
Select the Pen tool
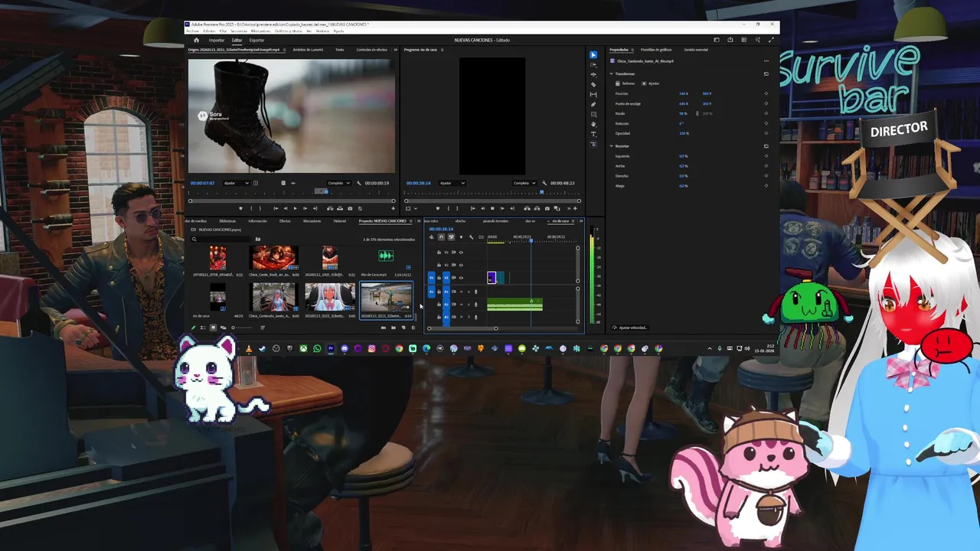[593, 104]
